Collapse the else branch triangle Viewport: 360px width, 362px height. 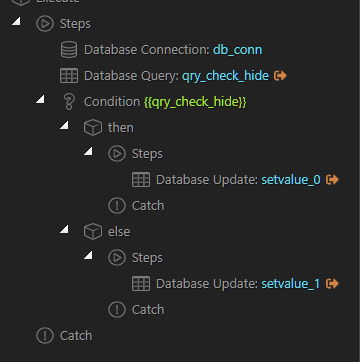coord(64,229)
